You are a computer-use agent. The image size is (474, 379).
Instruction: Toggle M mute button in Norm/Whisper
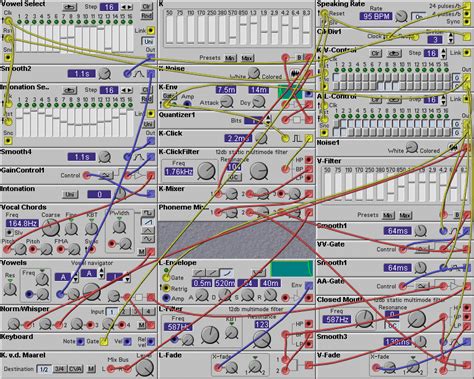(142, 325)
